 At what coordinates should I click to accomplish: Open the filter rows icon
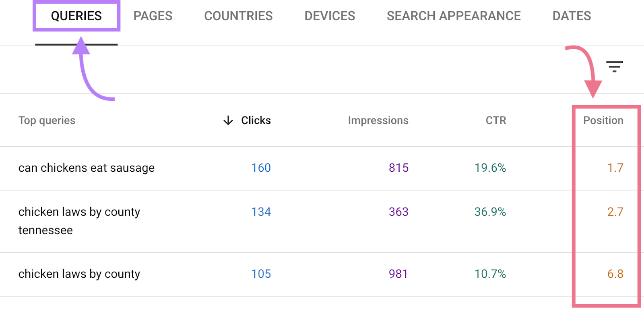tap(614, 67)
